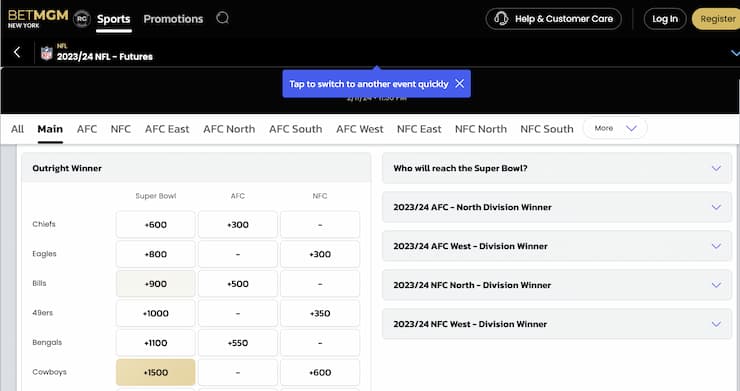Click the RG responsible gaming badge
740x391 pixels.
82,19
